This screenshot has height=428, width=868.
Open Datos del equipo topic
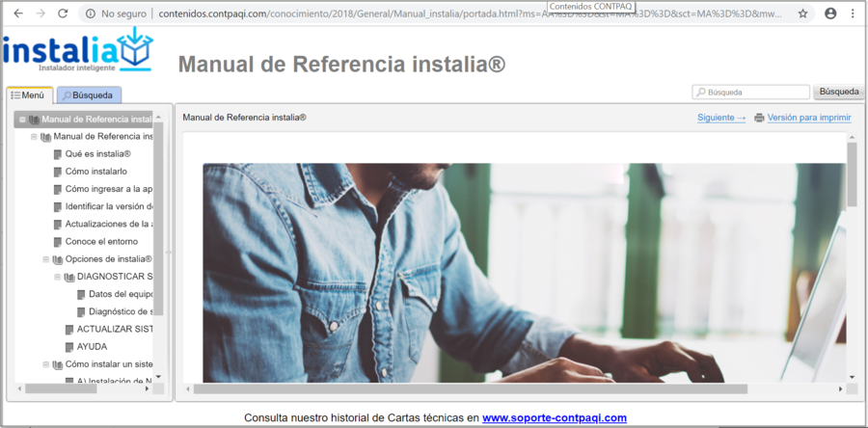coord(121,294)
